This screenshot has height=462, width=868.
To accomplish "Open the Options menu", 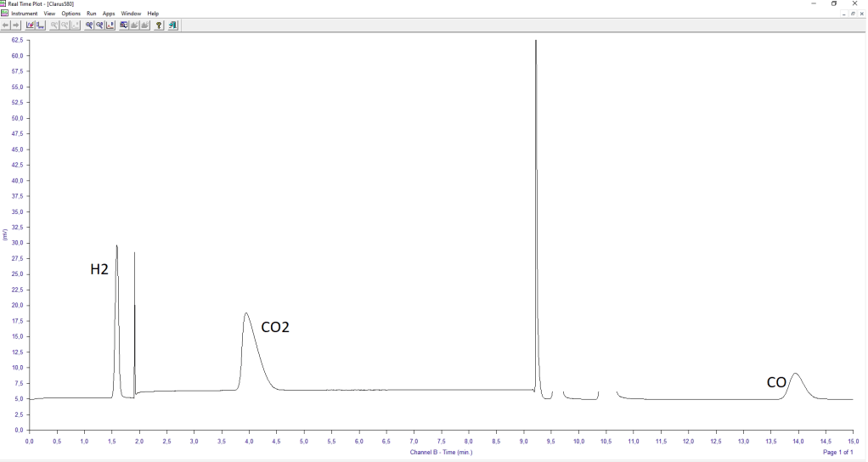I will (71, 14).
